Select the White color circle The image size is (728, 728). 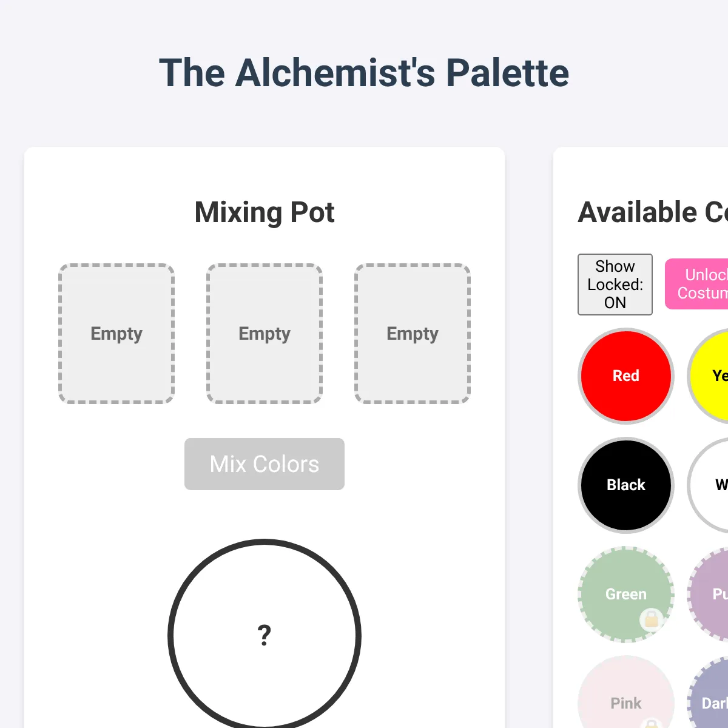[x=707, y=485]
